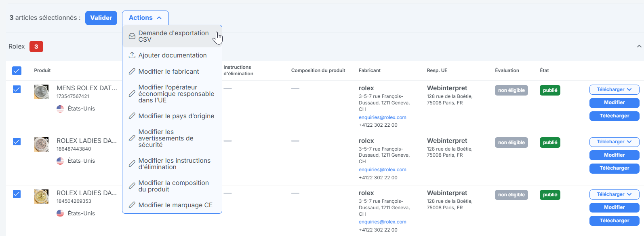
Task: Click the non éligible badge for product 184504269353
Action: click(x=511, y=195)
